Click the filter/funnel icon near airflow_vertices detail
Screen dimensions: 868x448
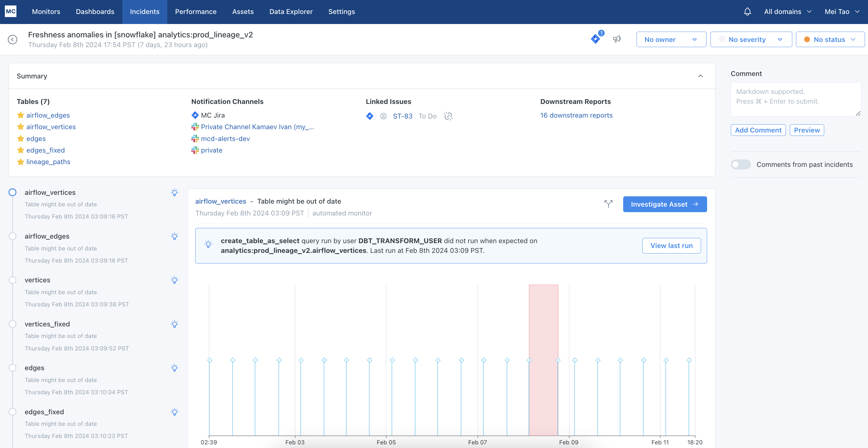[x=608, y=204]
